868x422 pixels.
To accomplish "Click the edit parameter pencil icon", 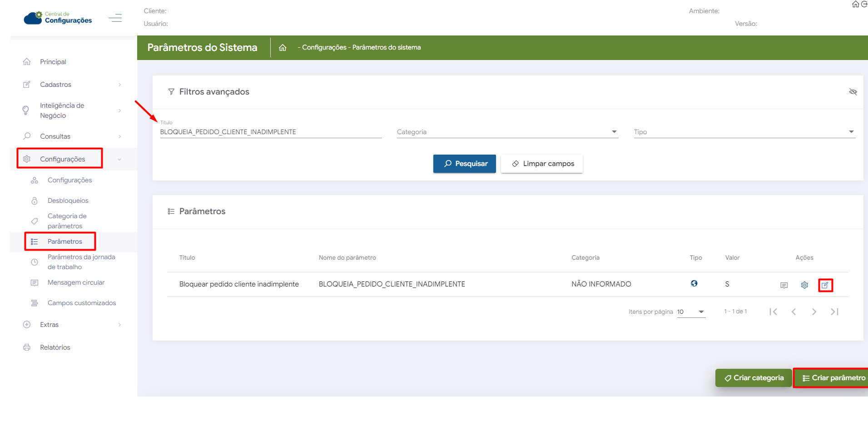I will tap(825, 285).
